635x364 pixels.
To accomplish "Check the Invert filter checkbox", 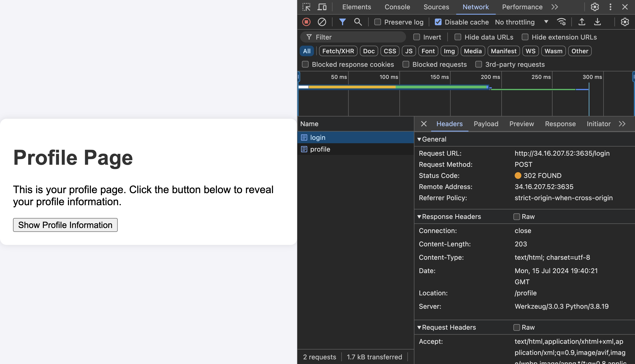I will point(417,37).
